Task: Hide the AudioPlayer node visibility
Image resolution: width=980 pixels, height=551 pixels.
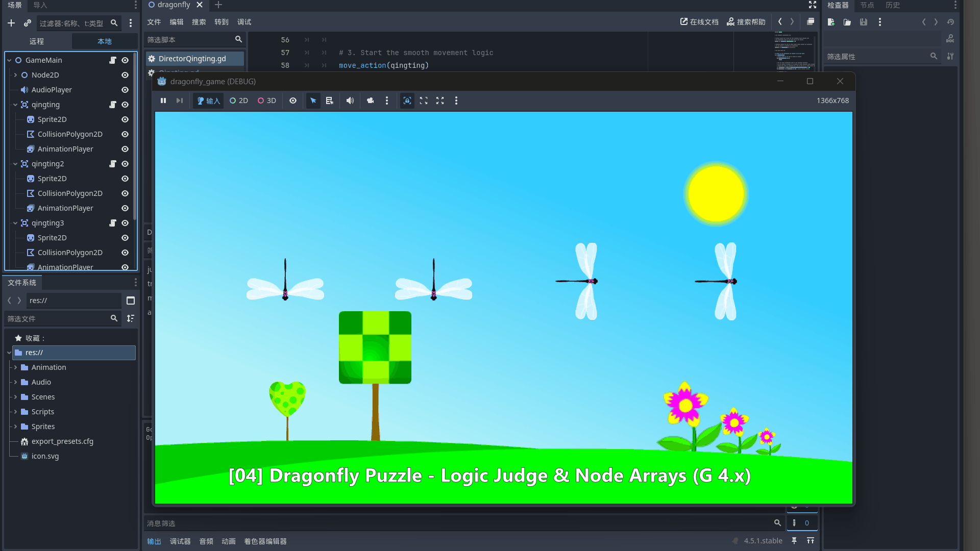Action: coord(125,90)
